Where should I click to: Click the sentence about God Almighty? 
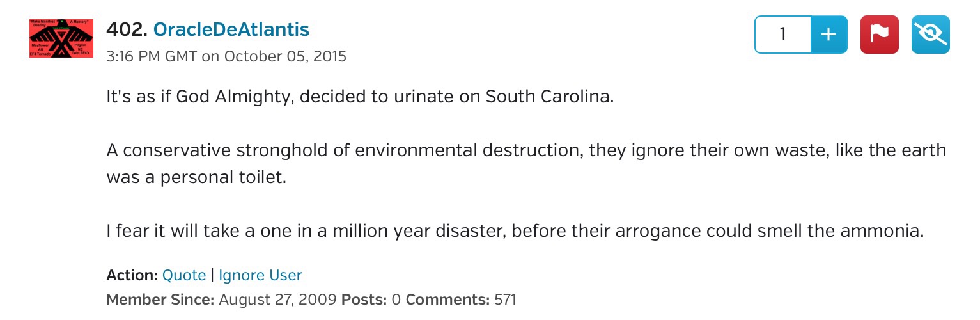click(359, 97)
